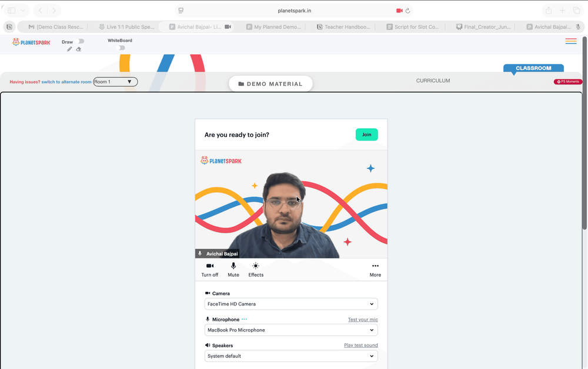Switch to Demo Class Resc... Gmail tab

point(56,27)
